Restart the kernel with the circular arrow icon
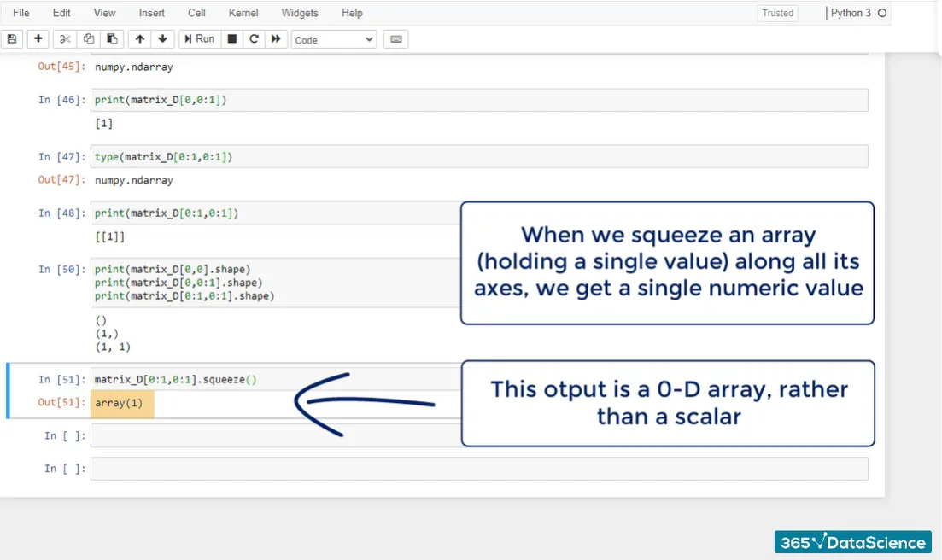 (254, 39)
